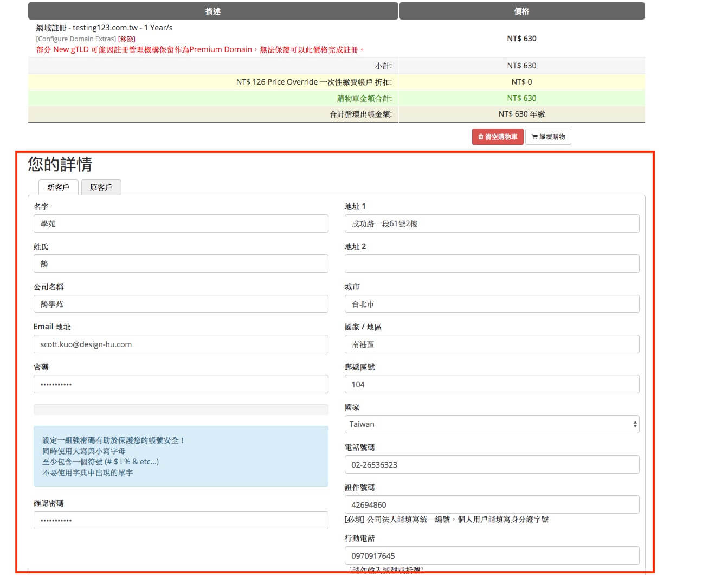Image resolution: width=728 pixels, height=575 pixels.
Task: Click the NT$ 630 年繳 recurring amount
Action: (x=521, y=114)
